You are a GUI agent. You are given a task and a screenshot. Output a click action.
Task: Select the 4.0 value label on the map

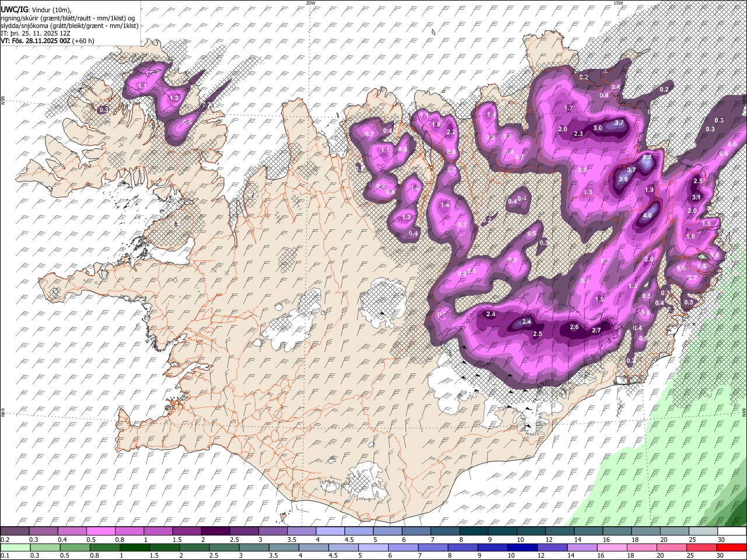coord(647,215)
